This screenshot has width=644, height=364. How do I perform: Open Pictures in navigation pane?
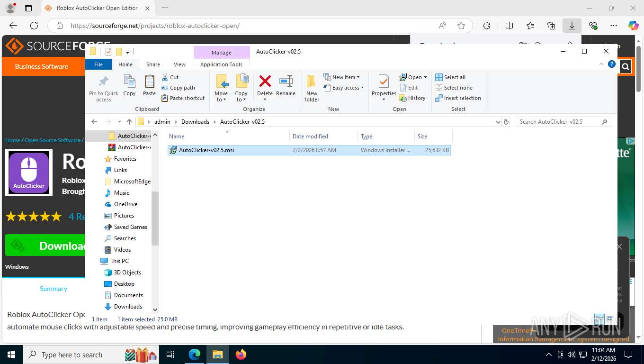coord(124,216)
